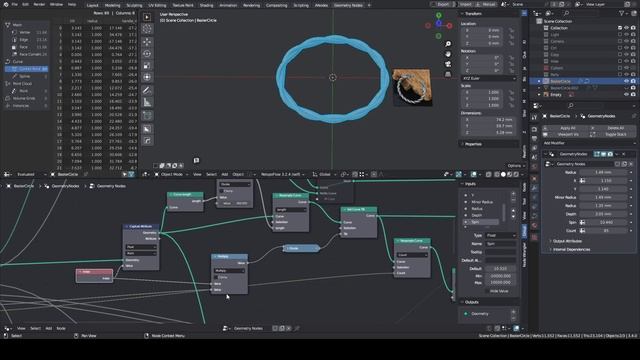Click the Toggle Stack button
Image resolution: width=640 pixels, height=360 pixels.
tap(616, 134)
